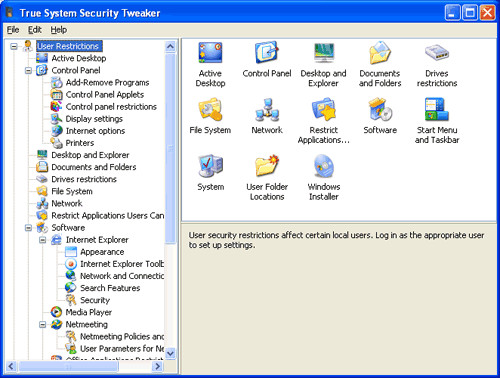
Task: Click the tree scroll down arrow
Action: (170, 353)
